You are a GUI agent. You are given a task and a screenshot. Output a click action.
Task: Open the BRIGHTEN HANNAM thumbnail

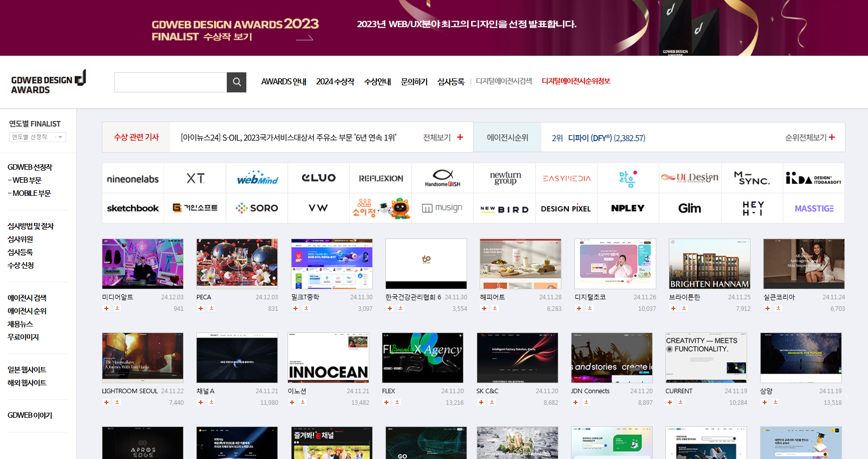709,264
